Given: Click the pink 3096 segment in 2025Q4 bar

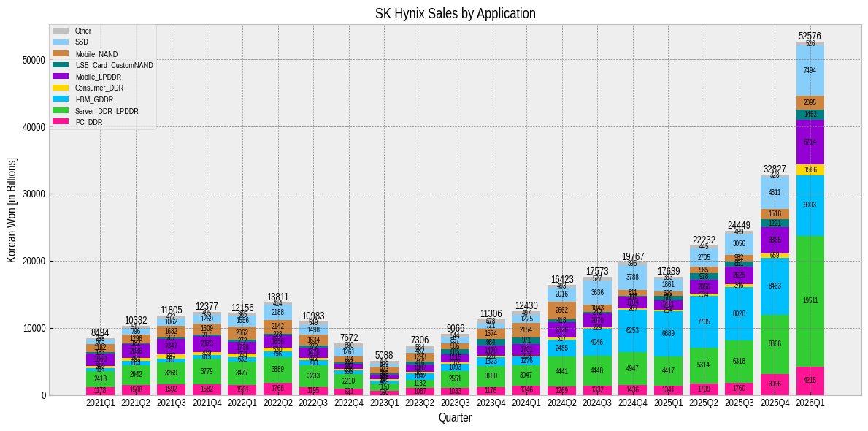Looking at the screenshot, I should pyautogui.click(x=775, y=384).
